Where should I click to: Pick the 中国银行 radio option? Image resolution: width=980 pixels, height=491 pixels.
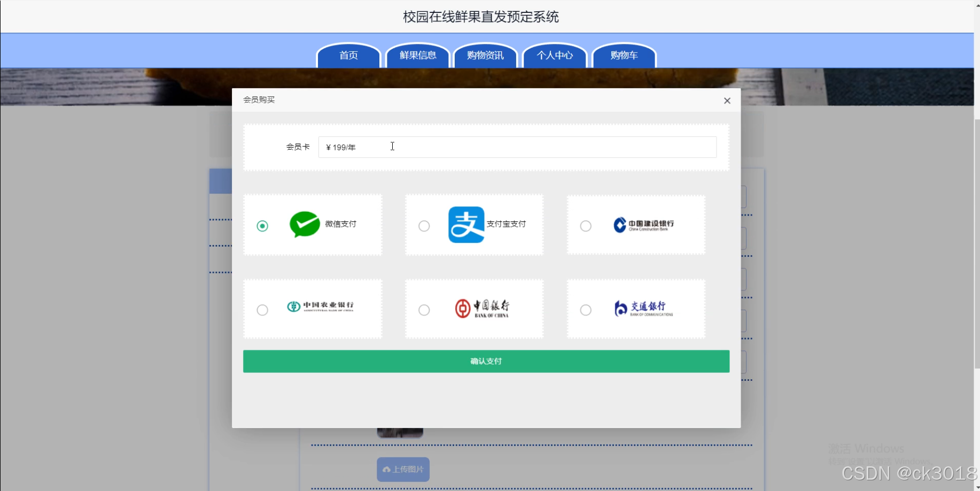coord(424,310)
